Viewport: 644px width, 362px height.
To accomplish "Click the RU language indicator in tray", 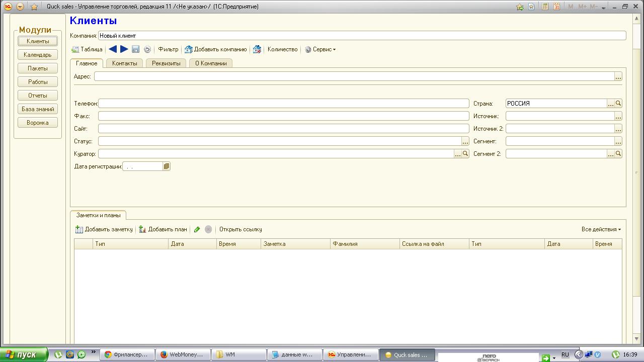I will (565, 354).
